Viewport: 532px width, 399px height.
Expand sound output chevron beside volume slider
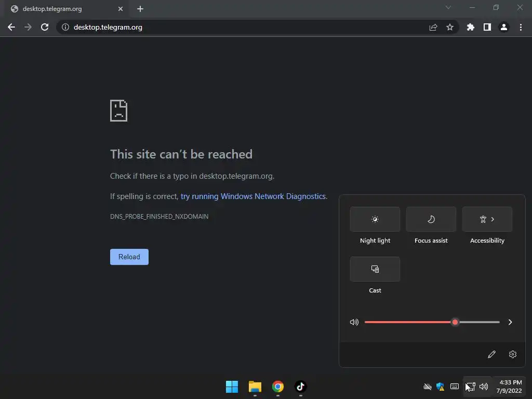[510, 322]
